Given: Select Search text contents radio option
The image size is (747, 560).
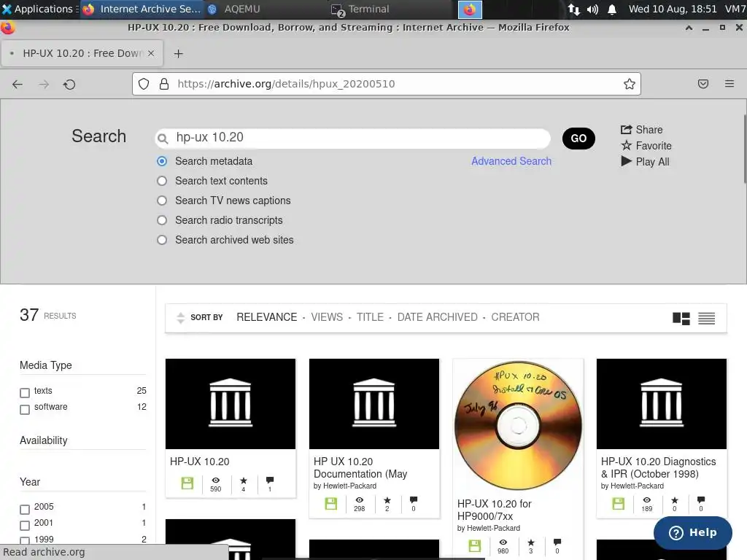Looking at the screenshot, I should point(162,181).
